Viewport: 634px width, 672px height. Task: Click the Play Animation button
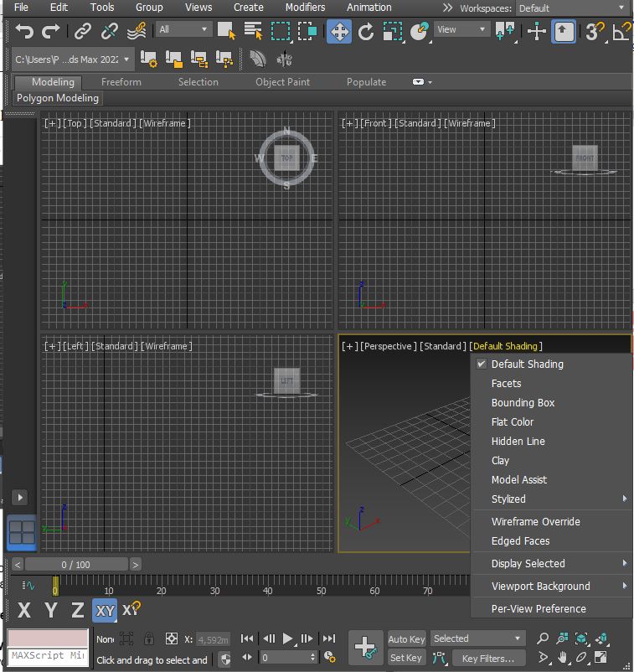[x=287, y=638]
